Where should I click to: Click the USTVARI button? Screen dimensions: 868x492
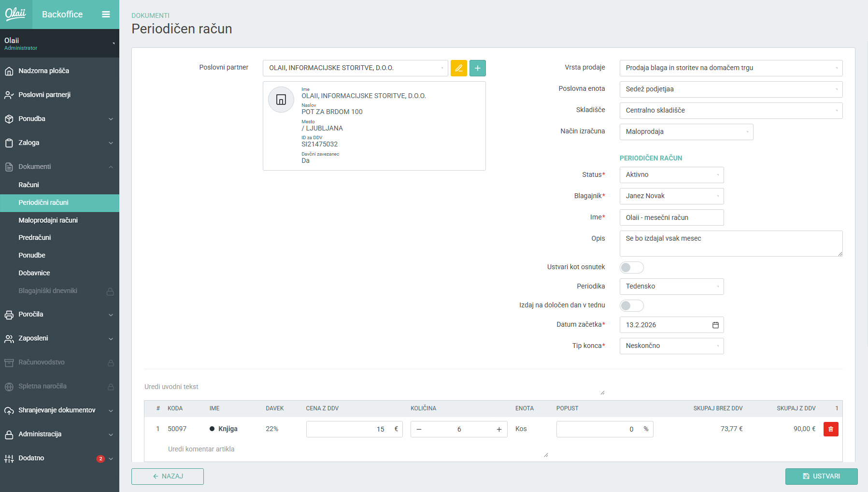821,477
